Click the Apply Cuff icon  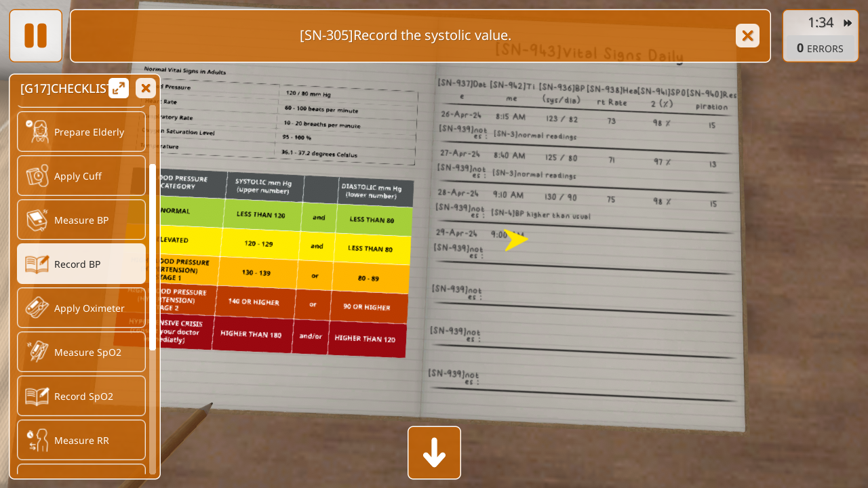(x=37, y=176)
